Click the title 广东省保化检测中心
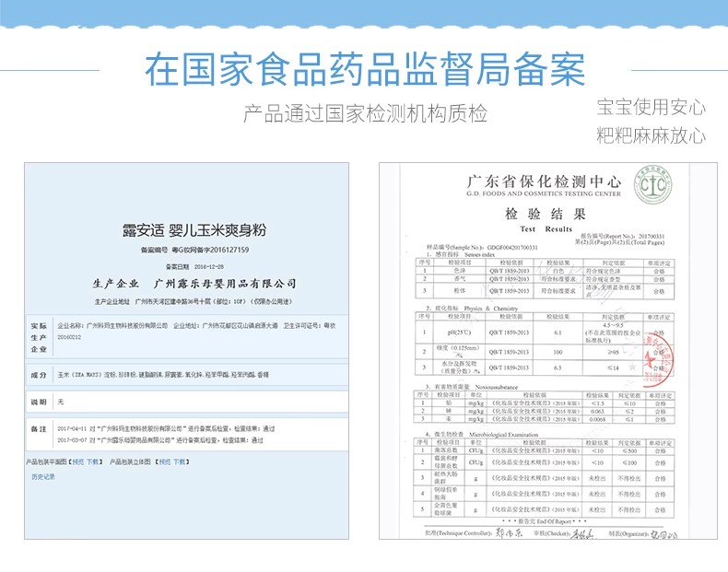 tap(544, 181)
